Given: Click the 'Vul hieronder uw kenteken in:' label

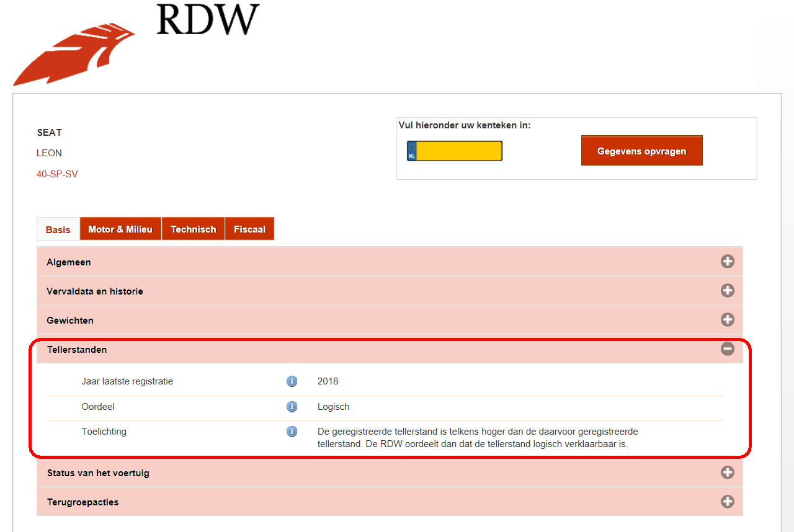Looking at the screenshot, I should pos(465,125).
